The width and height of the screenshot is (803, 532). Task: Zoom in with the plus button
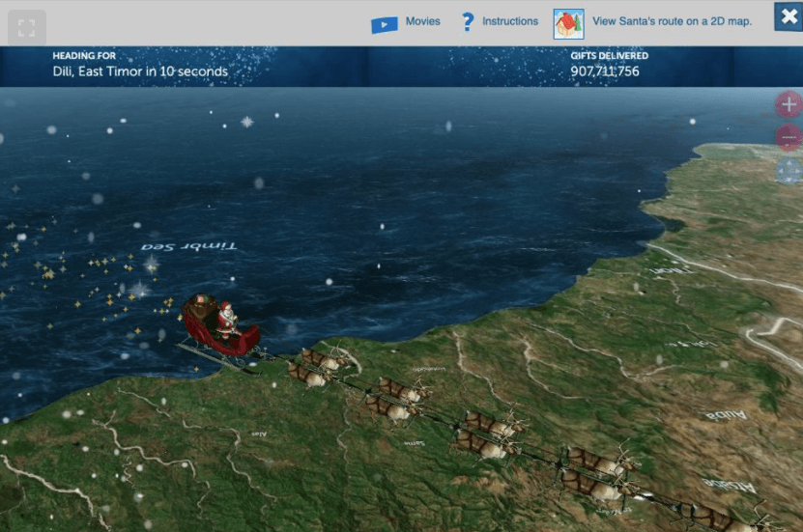coord(789,105)
